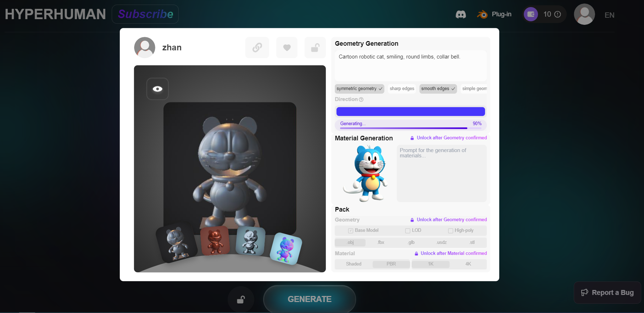Select the dark gray render thumbnail
This screenshot has width=644, height=313.
coord(177,243)
